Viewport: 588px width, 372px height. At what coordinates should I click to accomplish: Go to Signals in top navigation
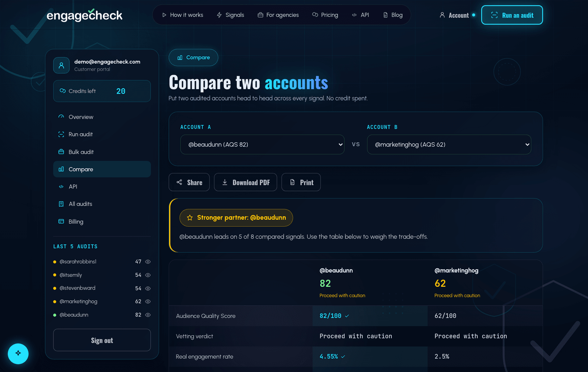pyautogui.click(x=230, y=15)
